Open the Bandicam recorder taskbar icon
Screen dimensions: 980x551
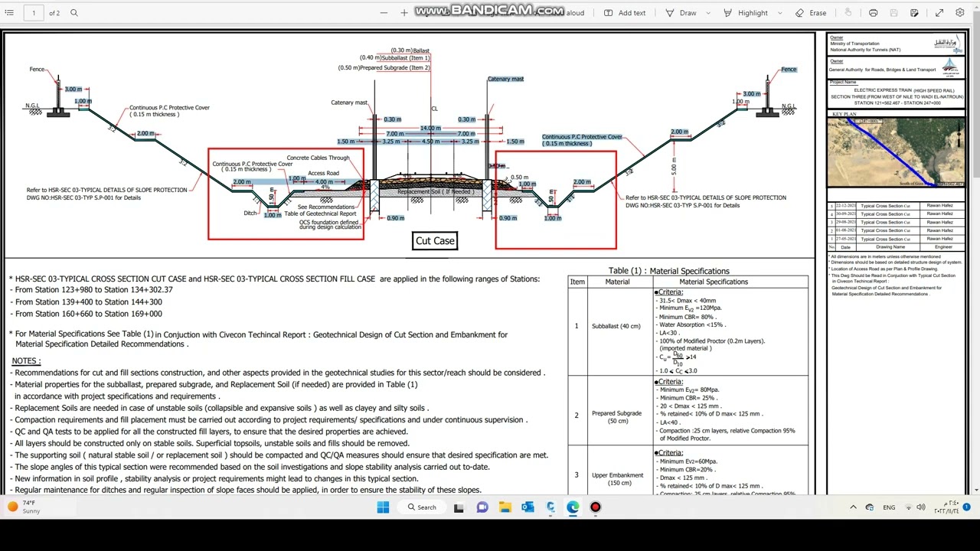coord(596,507)
